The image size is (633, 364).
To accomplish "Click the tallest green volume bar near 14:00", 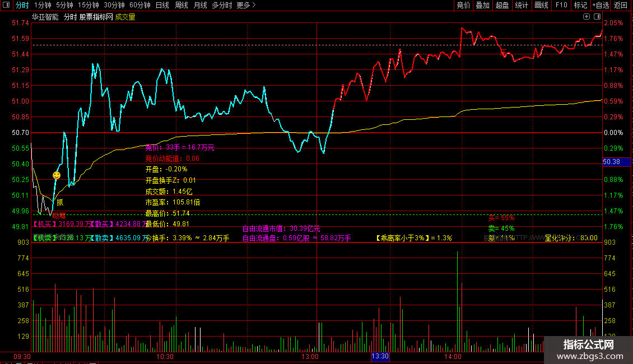I will [458, 301].
